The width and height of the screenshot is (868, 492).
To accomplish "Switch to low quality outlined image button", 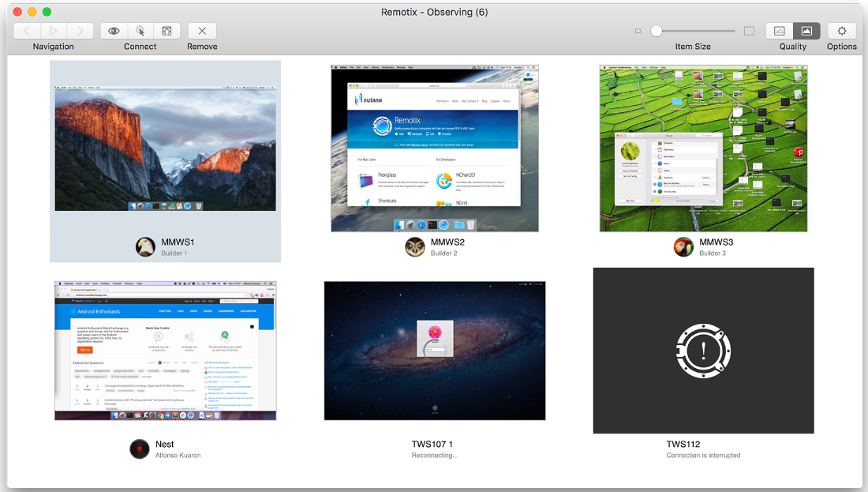I will point(780,31).
